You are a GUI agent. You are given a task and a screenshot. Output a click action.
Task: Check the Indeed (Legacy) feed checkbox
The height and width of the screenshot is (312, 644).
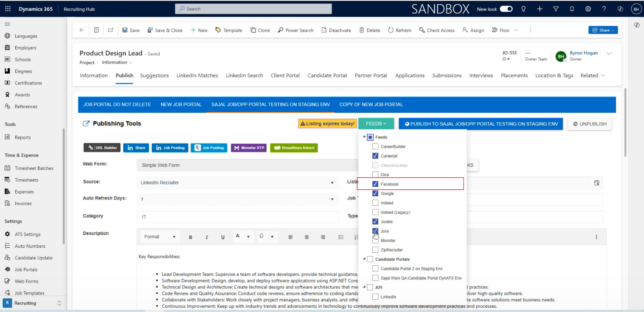point(375,212)
